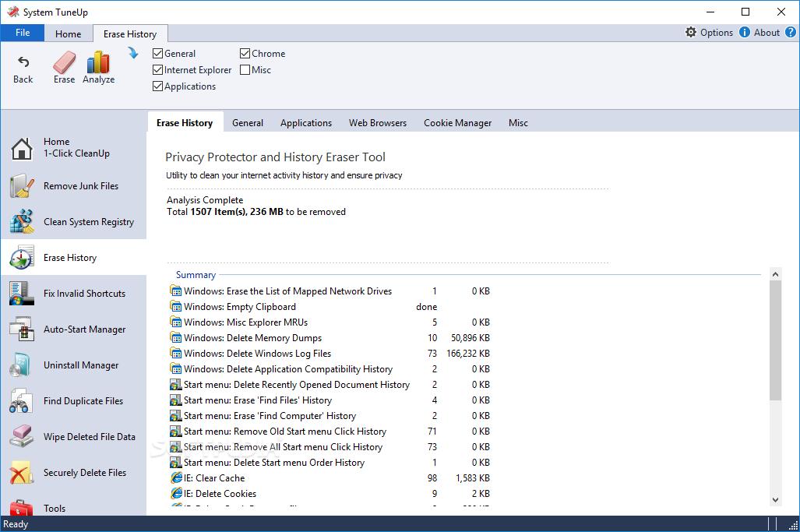Open About info icon
Viewport: 800px width, 532px height.
click(745, 32)
